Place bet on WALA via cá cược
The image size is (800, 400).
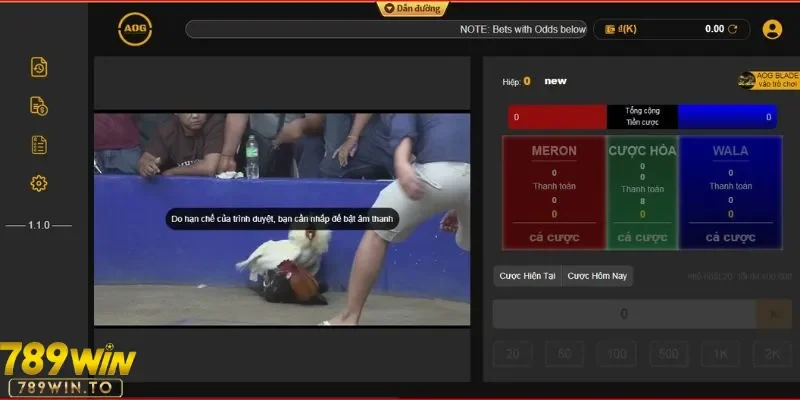click(730, 237)
